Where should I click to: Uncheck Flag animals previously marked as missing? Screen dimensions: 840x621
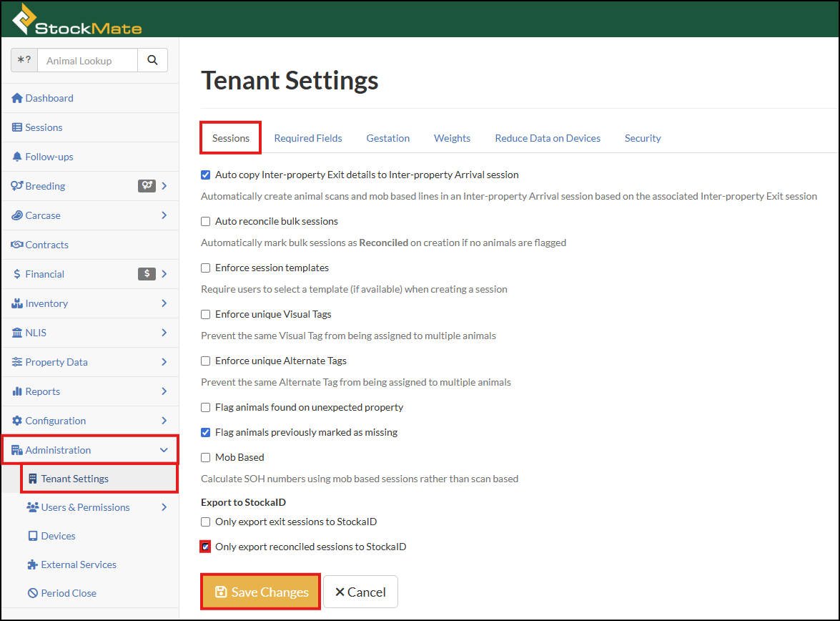[206, 432]
